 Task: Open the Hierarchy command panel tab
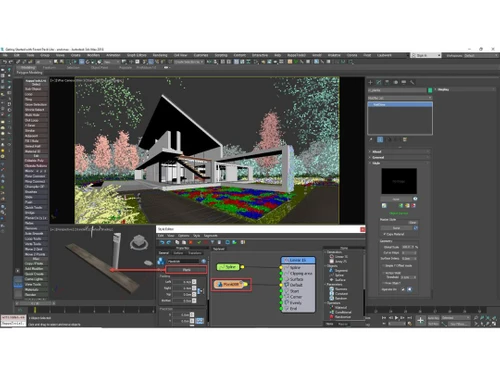(387, 82)
